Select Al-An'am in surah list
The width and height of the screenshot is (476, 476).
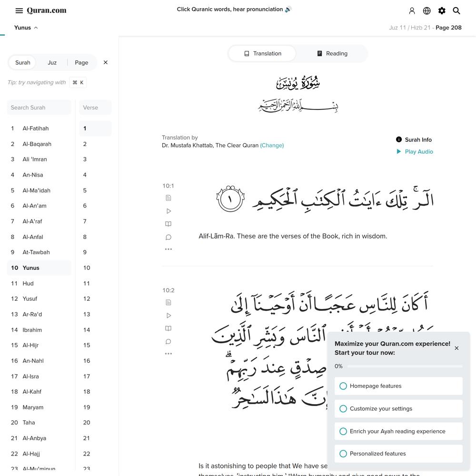coord(39,206)
